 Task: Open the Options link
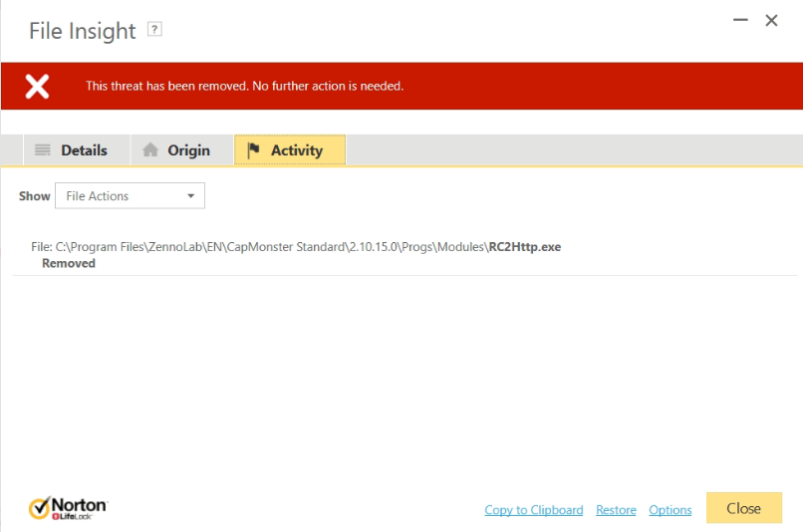(x=669, y=510)
